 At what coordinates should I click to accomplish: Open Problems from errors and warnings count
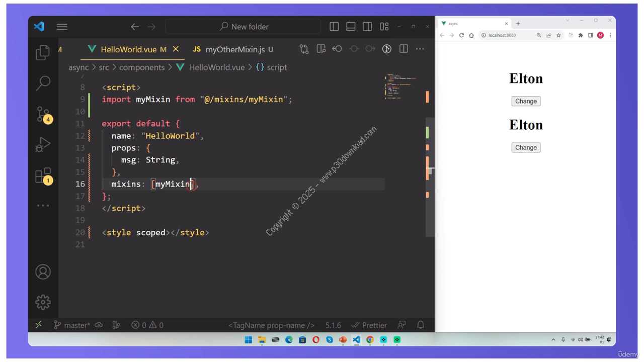147,325
